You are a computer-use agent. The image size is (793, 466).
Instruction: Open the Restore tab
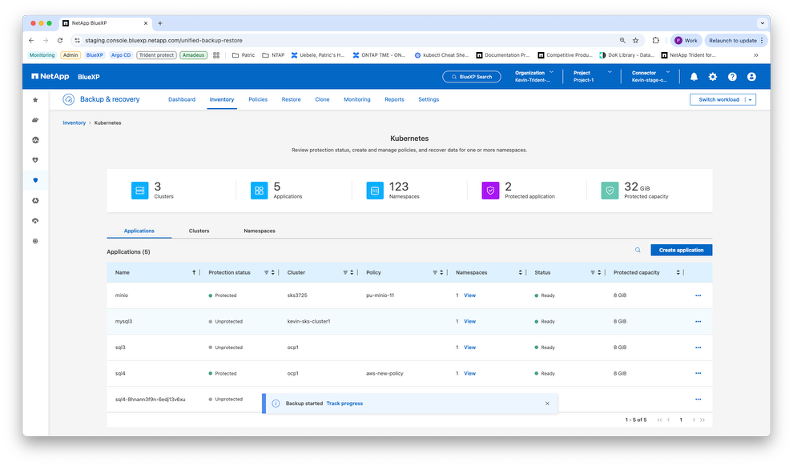(291, 100)
